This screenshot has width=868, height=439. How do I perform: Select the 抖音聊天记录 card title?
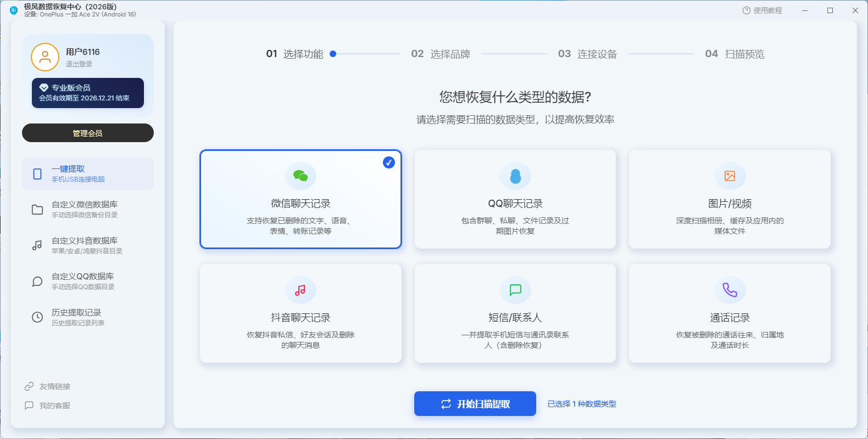pos(301,318)
